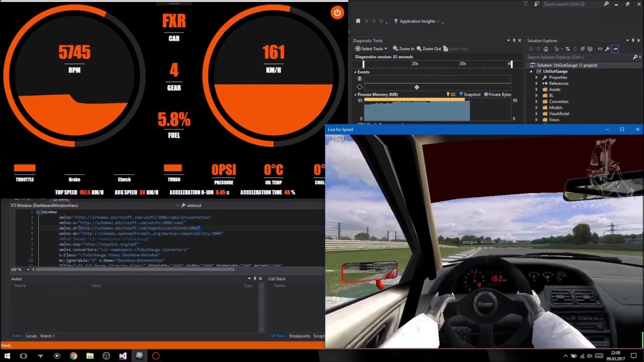Click the Visual Studio taskbar icon
Viewport: 644px width, 362px height.
pos(123,356)
